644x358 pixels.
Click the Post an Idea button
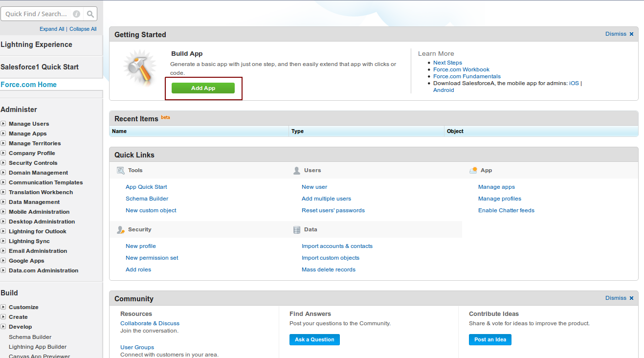[490, 339]
